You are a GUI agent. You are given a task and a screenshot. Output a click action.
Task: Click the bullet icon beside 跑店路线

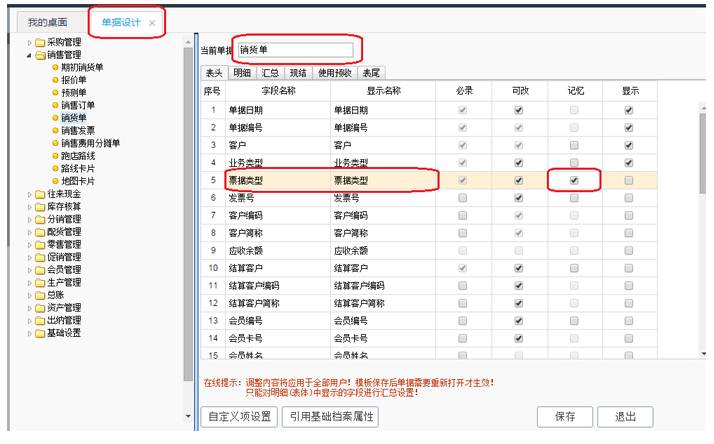(55, 156)
